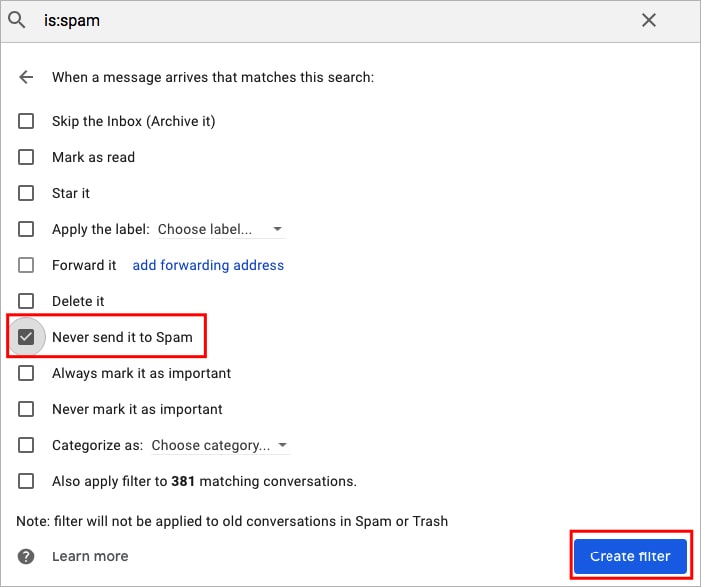Enable Skip the Inbox (Archive it)
Screen dimensions: 701x587
tap(26, 121)
